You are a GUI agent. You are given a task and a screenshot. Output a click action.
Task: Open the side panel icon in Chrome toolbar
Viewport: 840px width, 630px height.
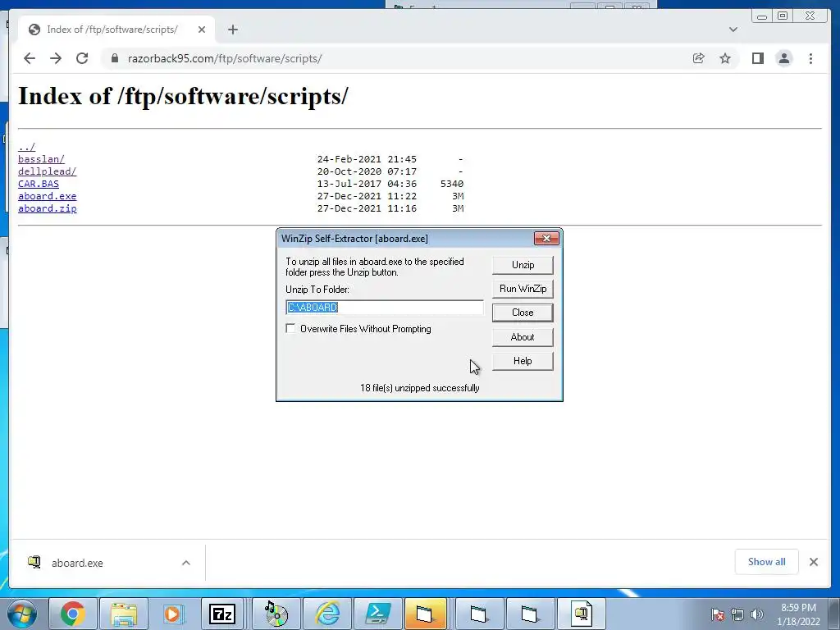coord(757,58)
